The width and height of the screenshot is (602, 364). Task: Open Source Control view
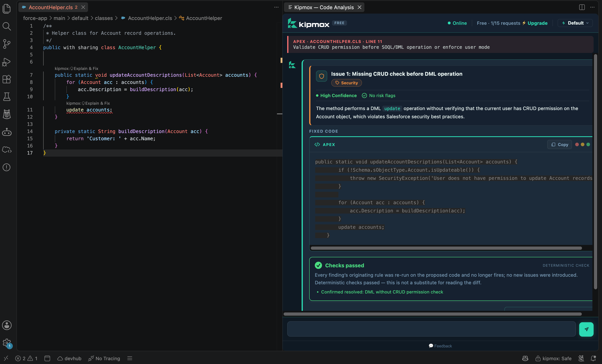click(x=7, y=44)
